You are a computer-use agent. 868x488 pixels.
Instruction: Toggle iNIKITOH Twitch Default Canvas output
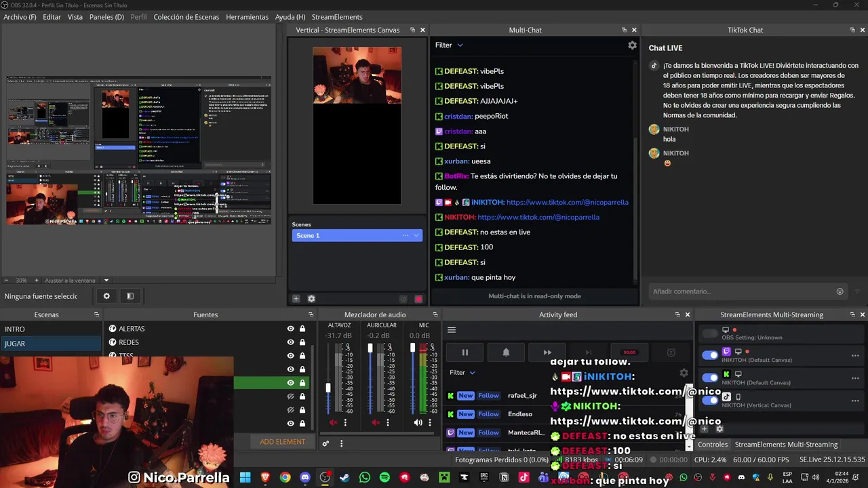coord(710,355)
